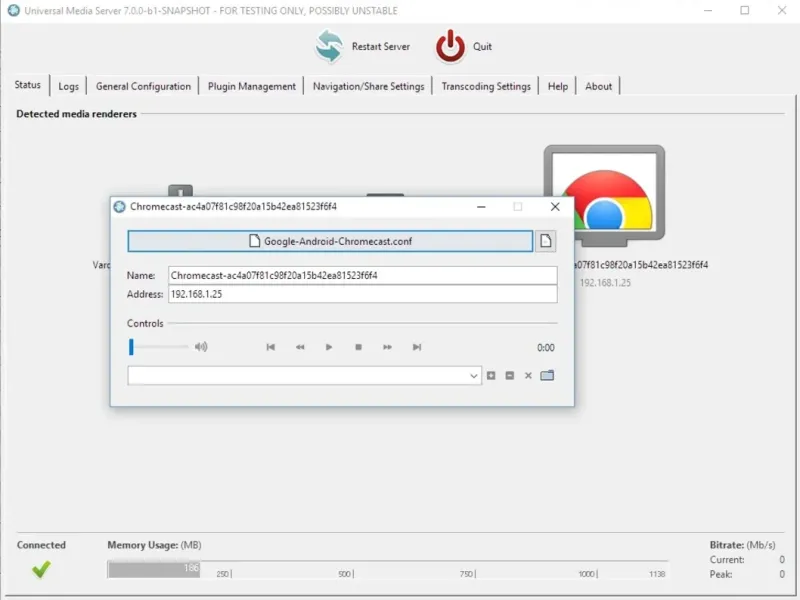800x600 pixels.
Task: Click the Address field showing 192.168.1.25
Action: [x=362, y=294]
